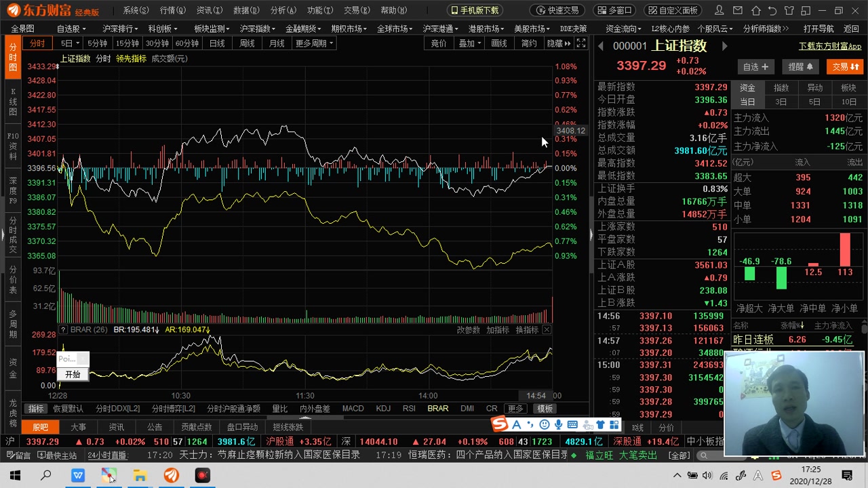Viewport: 868px width, 488px height.
Task: Expand the 沪深排行 dropdown
Action: click(121, 28)
